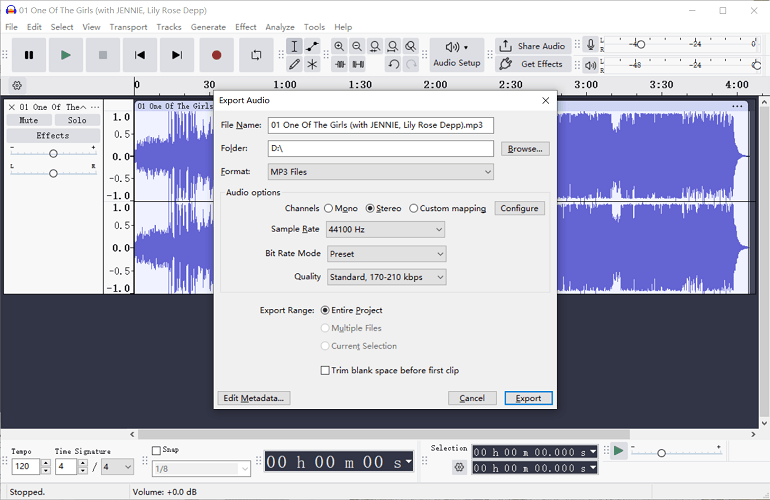Click the Undo arrow icon
Image resolution: width=770 pixels, height=500 pixels.
393,64
